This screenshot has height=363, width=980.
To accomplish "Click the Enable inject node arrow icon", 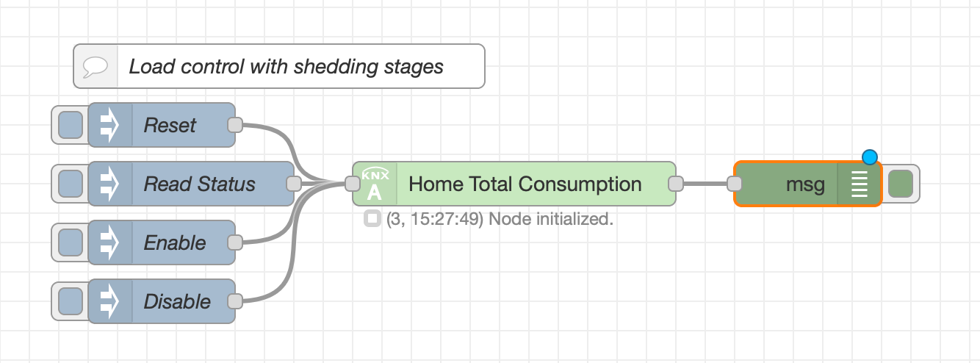I will pyautogui.click(x=110, y=242).
